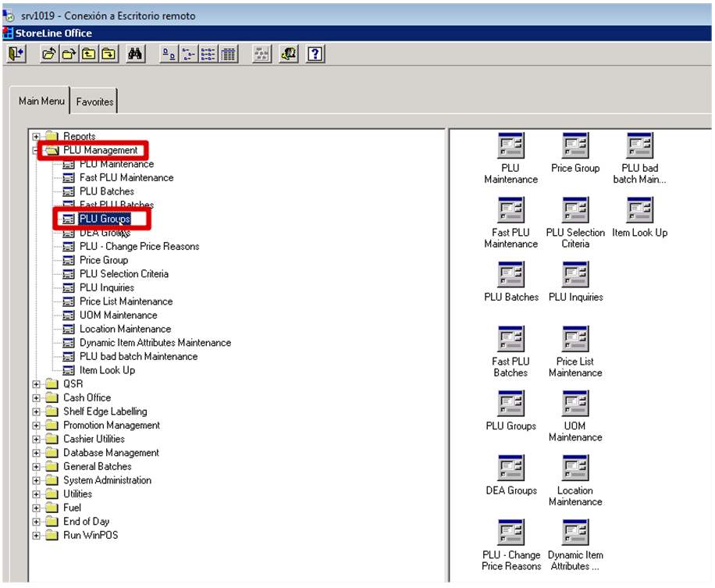The height and width of the screenshot is (588, 715).
Task: Expand the End of Day folder
Action: 37,522
